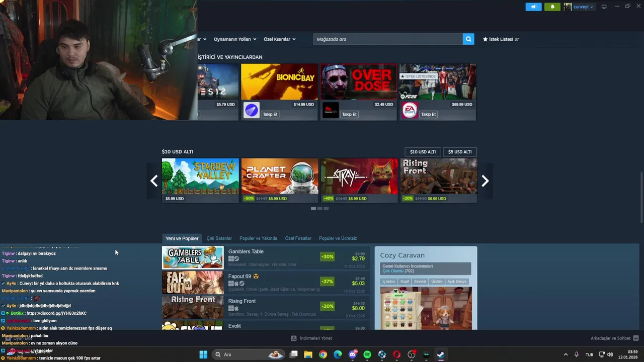Focus the 'Mağazada ara' search field
Screen dimensions: 644x362
388,39
